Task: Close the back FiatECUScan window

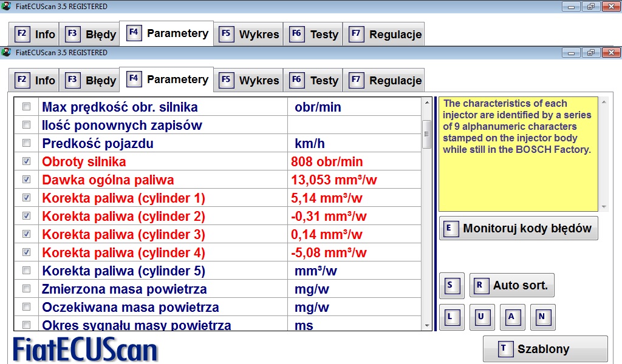Action: tap(611, 6)
